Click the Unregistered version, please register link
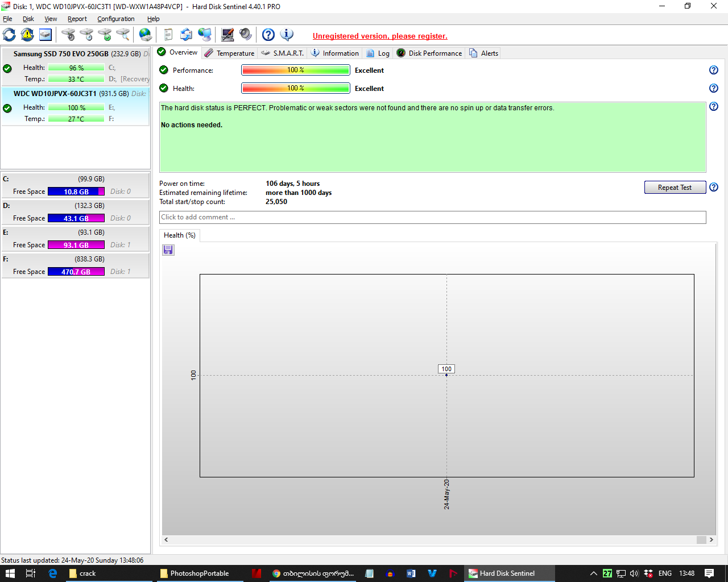728x582 pixels. (380, 36)
